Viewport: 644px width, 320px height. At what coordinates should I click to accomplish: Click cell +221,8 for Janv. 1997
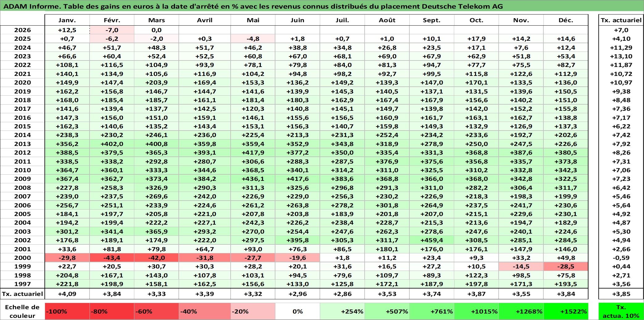click(x=67, y=284)
